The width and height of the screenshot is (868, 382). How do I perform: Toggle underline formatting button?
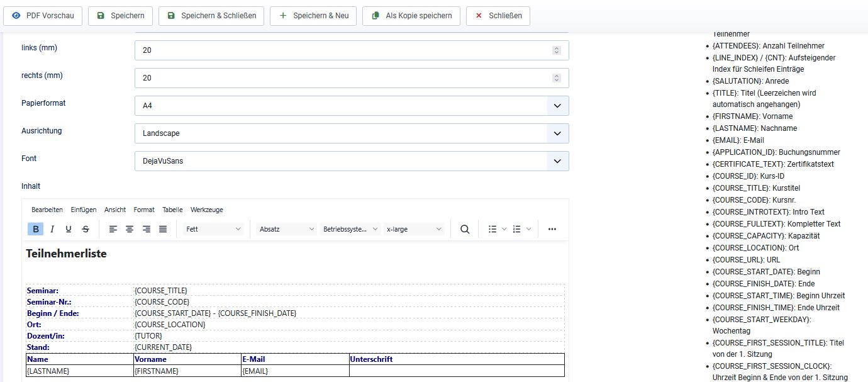[69, 229]
